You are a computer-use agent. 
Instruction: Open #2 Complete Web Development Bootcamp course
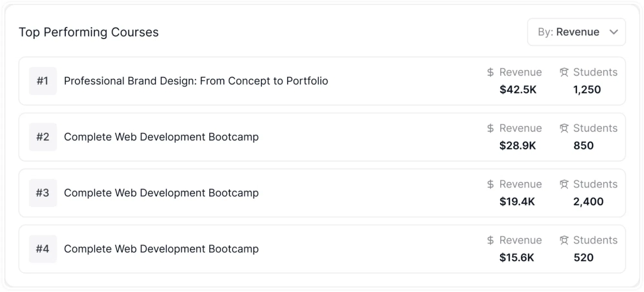tap(161, 137)
